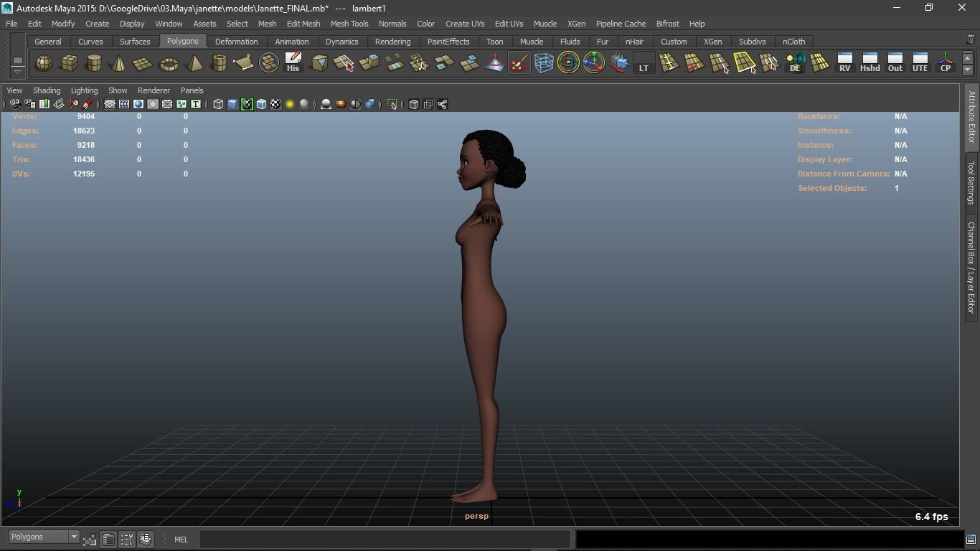
Task: Open the Renderer panel menu
Action: pos(154,90)
